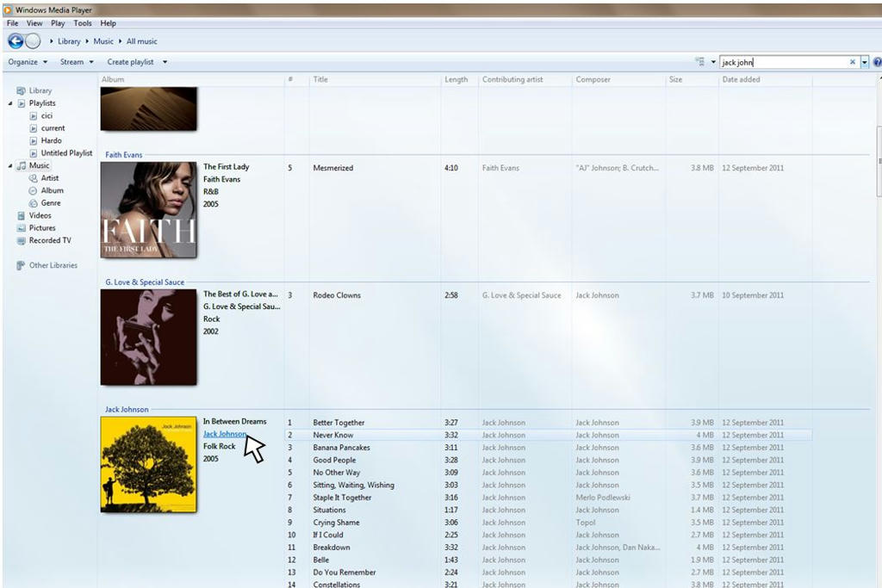Viewport: 882px width, 588px height.
Task: Open Untitled Playlist in the sidebar
Action: tap(66, 153)
